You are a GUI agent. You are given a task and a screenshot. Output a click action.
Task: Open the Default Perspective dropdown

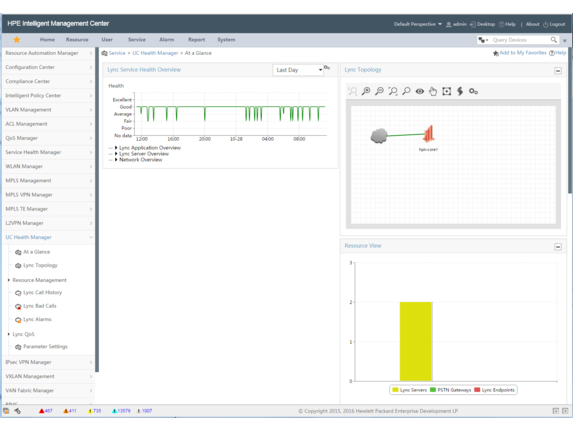418,24
